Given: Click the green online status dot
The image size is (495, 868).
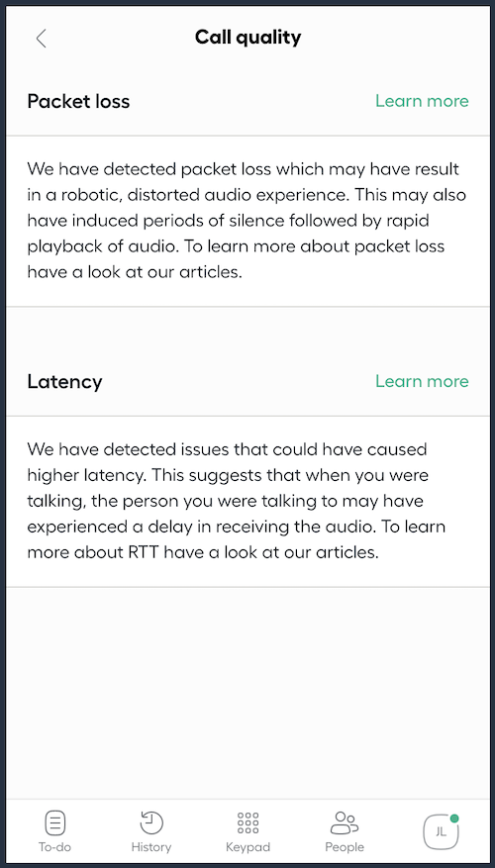Looking at the screenshot, I should [454, 819].
